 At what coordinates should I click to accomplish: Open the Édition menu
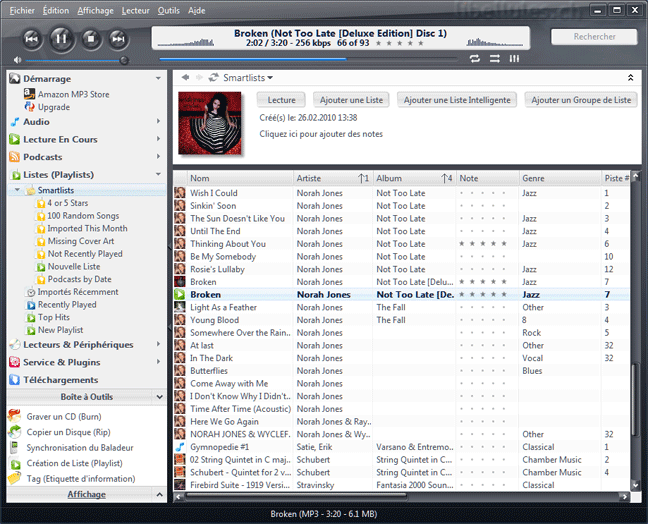pos(56,10)
